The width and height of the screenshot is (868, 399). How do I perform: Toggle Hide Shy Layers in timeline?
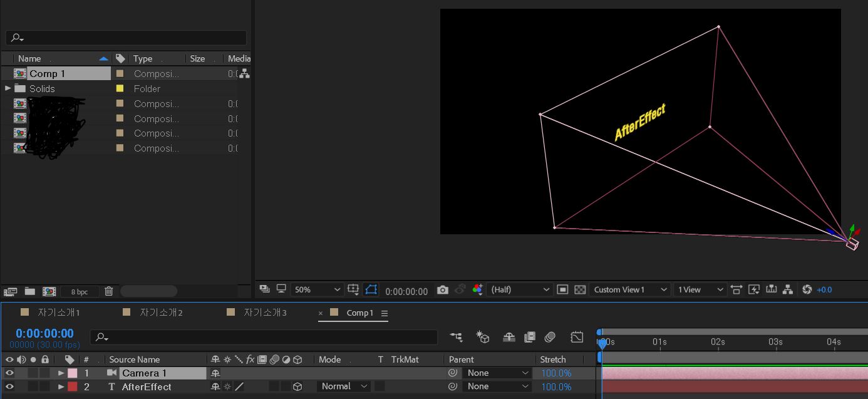pyautogui.click(x=509, y=337)
